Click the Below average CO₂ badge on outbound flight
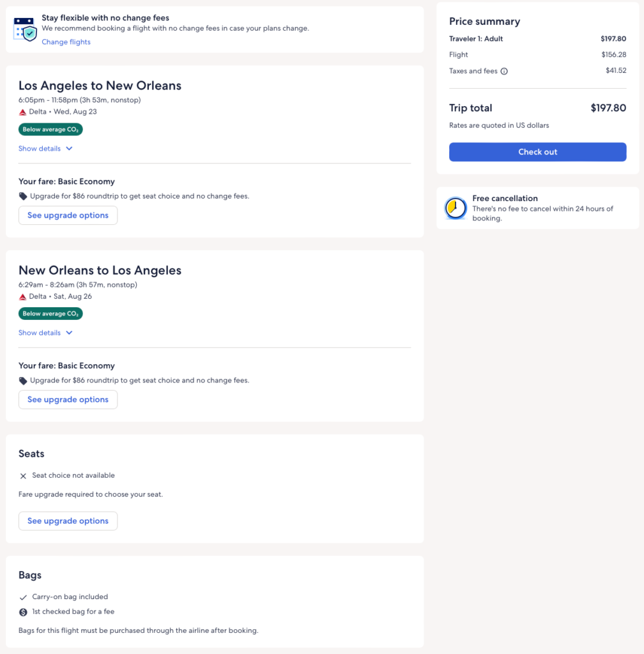Viewport: 644px width, 654px height. pos(50,129)
